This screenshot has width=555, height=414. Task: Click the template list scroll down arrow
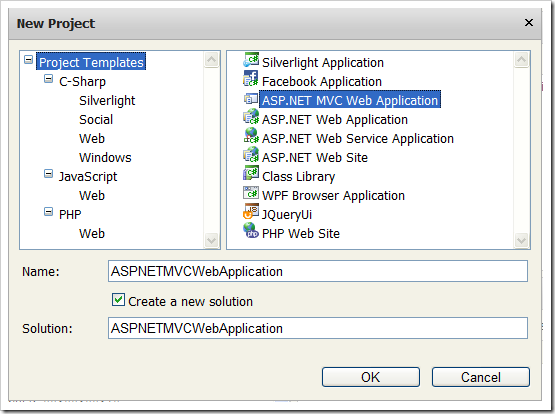[521, 241]
